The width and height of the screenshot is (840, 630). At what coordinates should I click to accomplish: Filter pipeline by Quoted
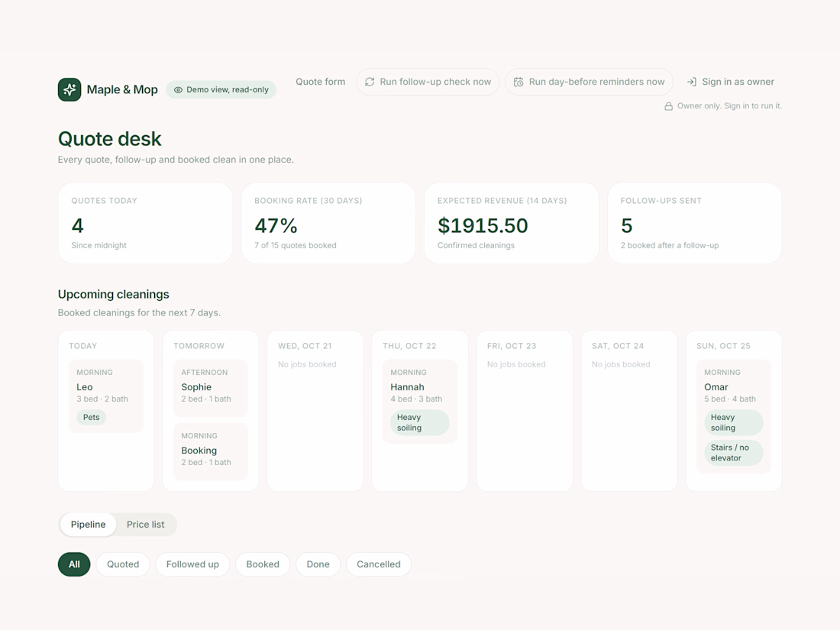coord(123,564)
